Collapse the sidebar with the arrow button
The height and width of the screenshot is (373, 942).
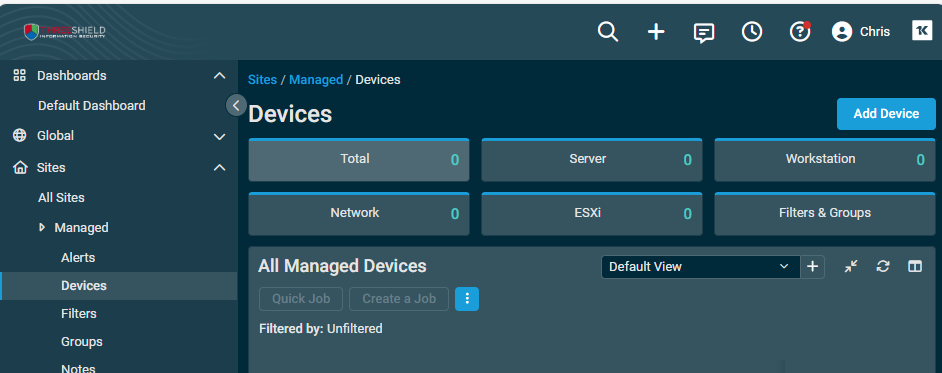(x=236, y=105)
